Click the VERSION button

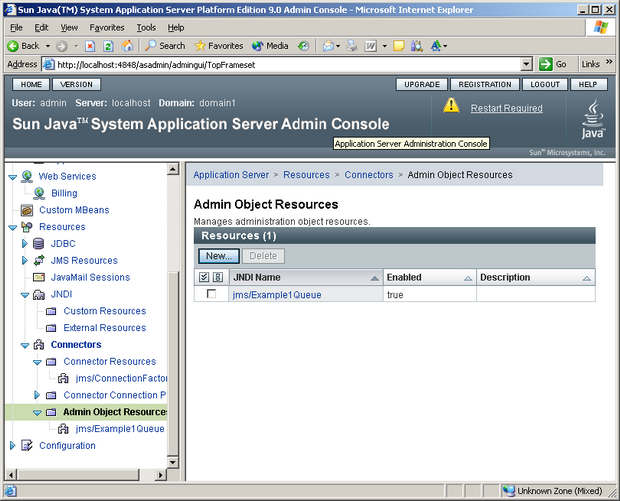tap(76, 84)
